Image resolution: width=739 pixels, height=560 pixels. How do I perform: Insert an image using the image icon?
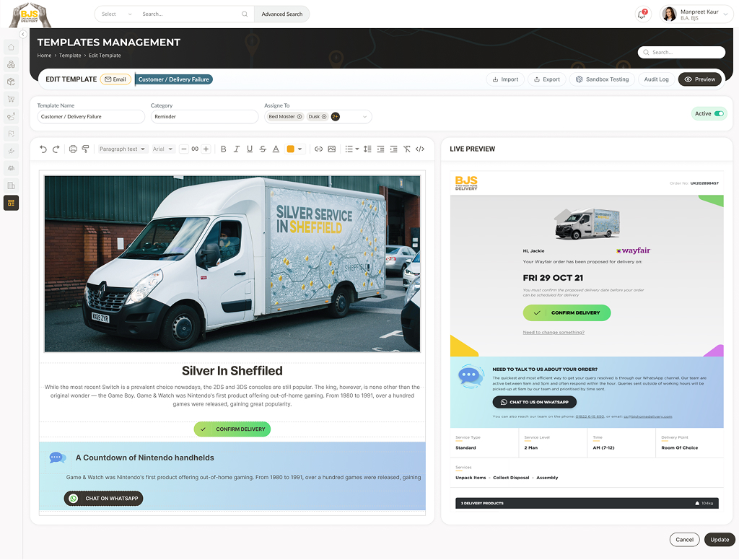click(x=332, y=149)
